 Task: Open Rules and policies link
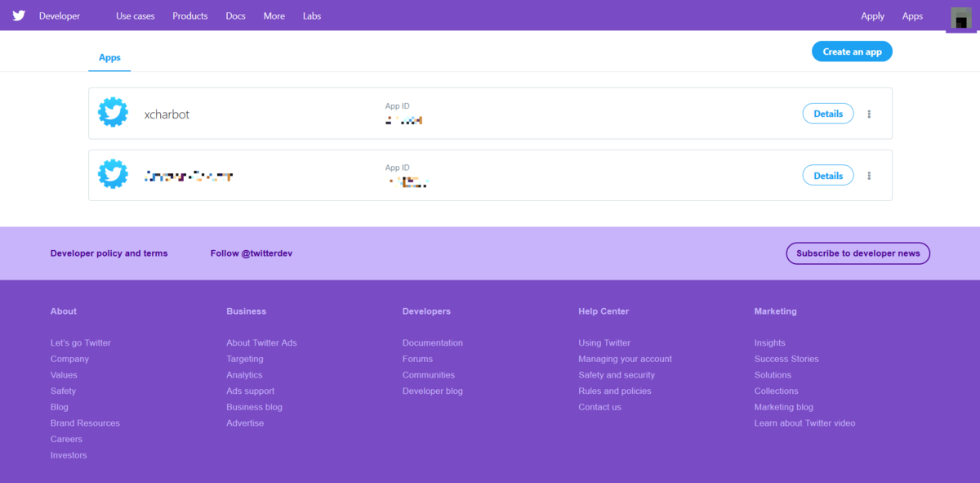(615, 391)
